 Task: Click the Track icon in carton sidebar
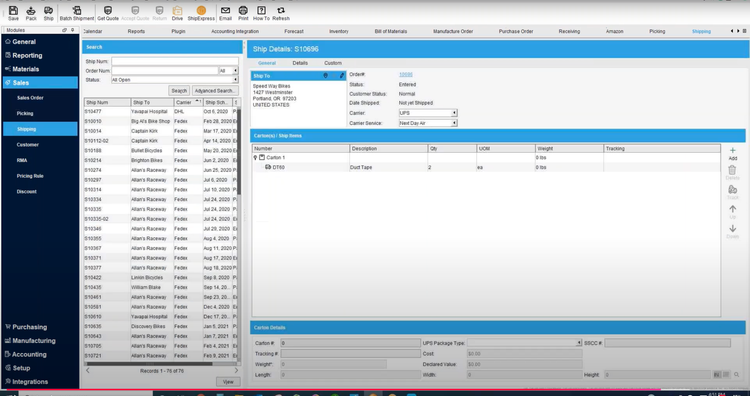(732, 190)
